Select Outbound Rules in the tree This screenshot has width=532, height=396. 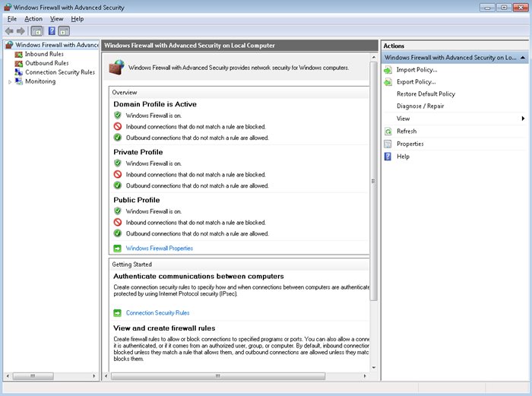point(47,63)
